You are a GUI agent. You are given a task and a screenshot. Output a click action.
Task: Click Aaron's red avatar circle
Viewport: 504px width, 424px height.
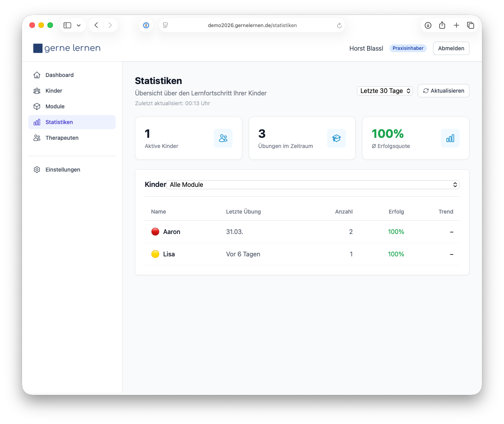(155, 232)
